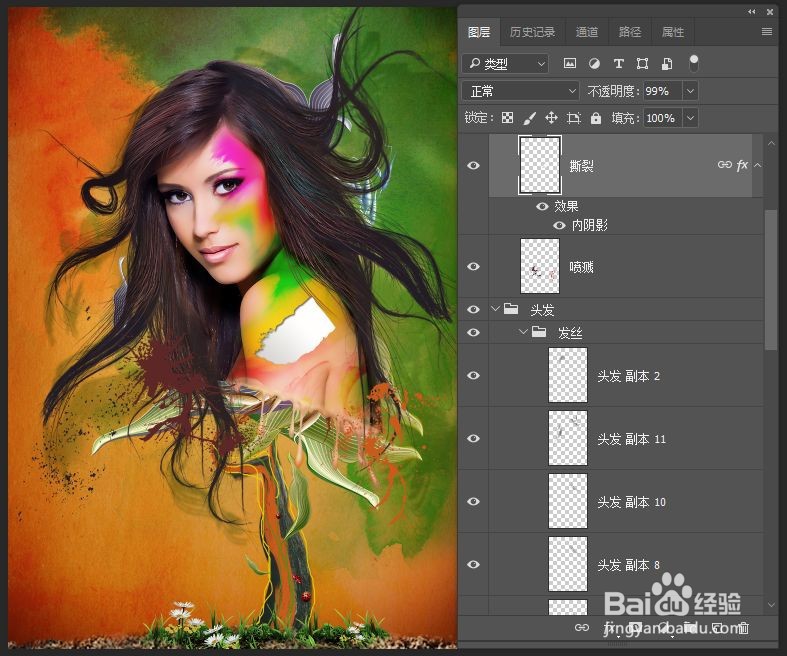Delete layer with trash icon
Viewport: 787px width, 656px height.
(x=743, y=627)
